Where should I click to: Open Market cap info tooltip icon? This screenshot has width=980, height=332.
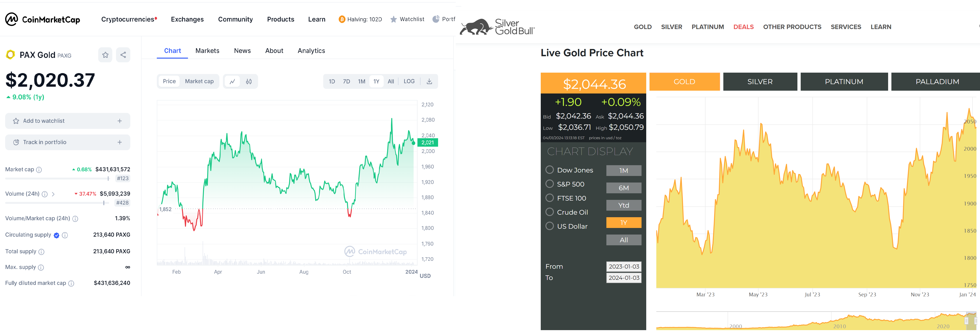coord(39,170)
